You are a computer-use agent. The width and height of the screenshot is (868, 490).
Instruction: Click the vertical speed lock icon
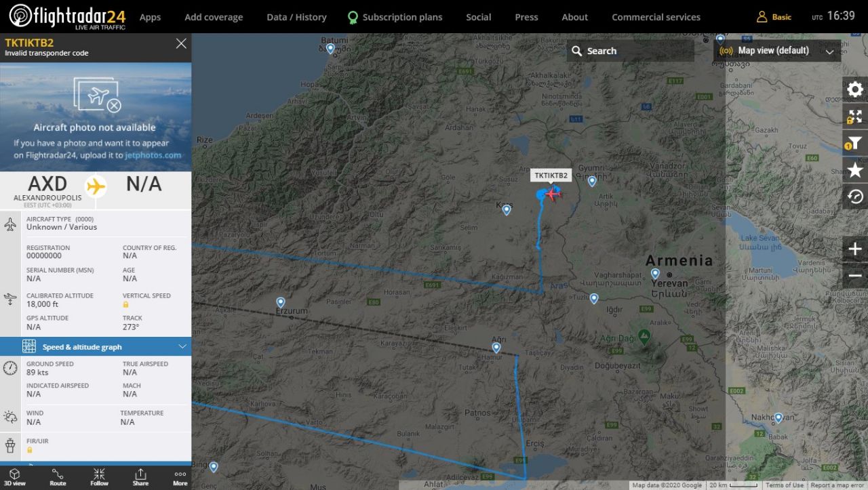tap(126, 304)
